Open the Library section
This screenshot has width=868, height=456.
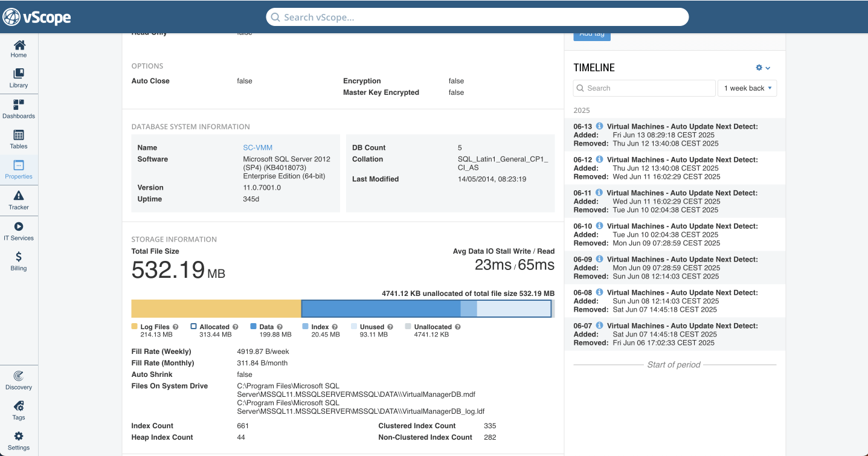(x=19, y=79)
